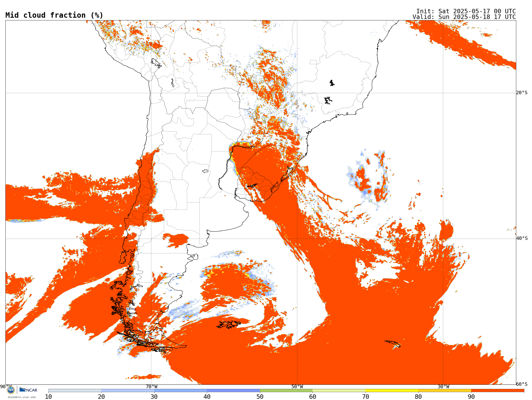532x400 pixels.
Task: Click the colorbar tick label 10
Action: 49,397
